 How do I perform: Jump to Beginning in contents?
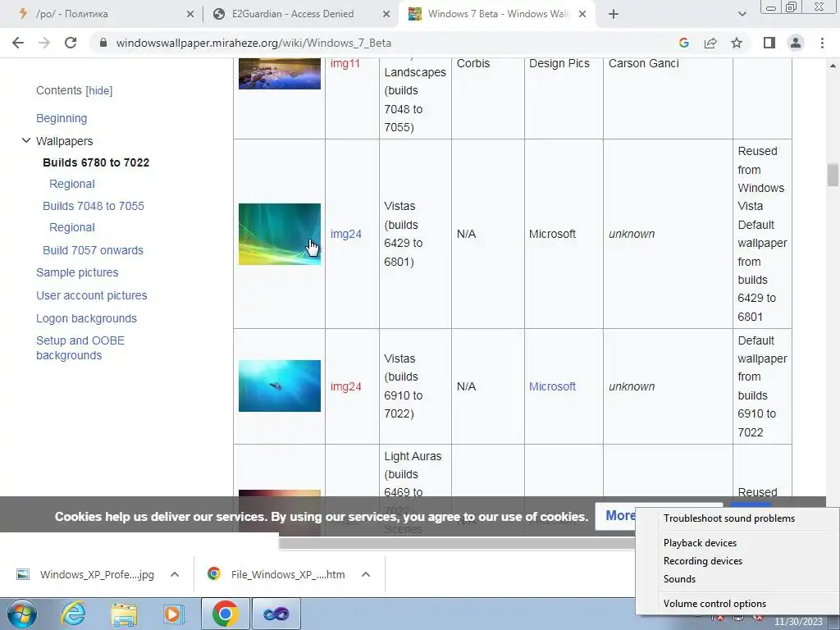(62, 118)
